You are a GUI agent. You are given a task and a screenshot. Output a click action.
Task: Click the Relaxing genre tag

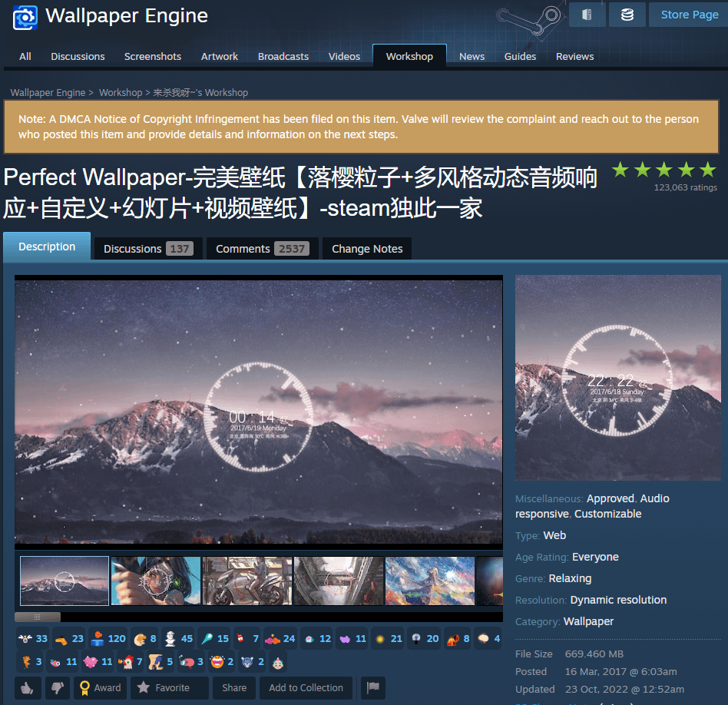pos(570,578)
